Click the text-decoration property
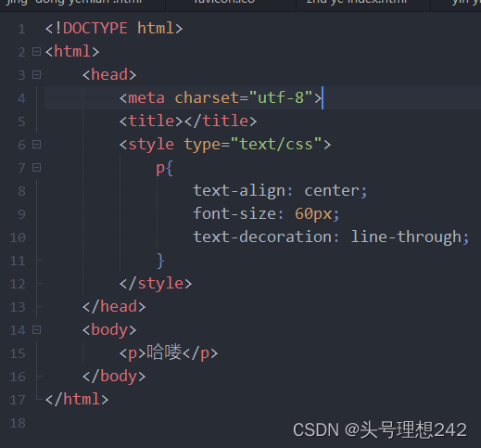 (262, 237)
